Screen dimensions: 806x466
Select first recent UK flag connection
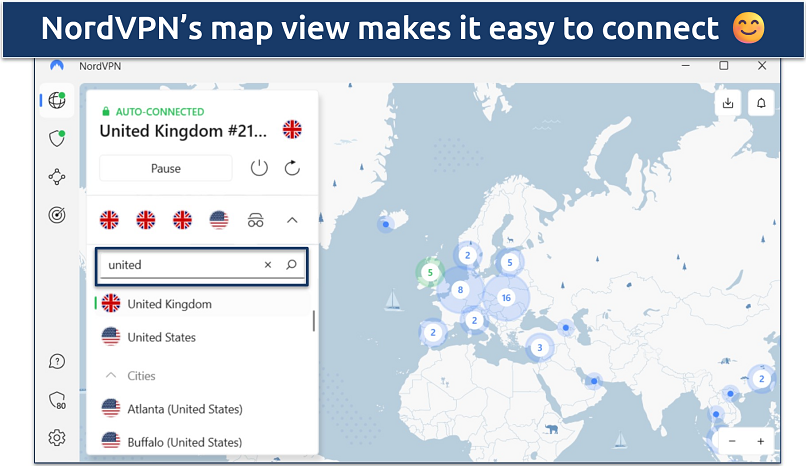109,220
